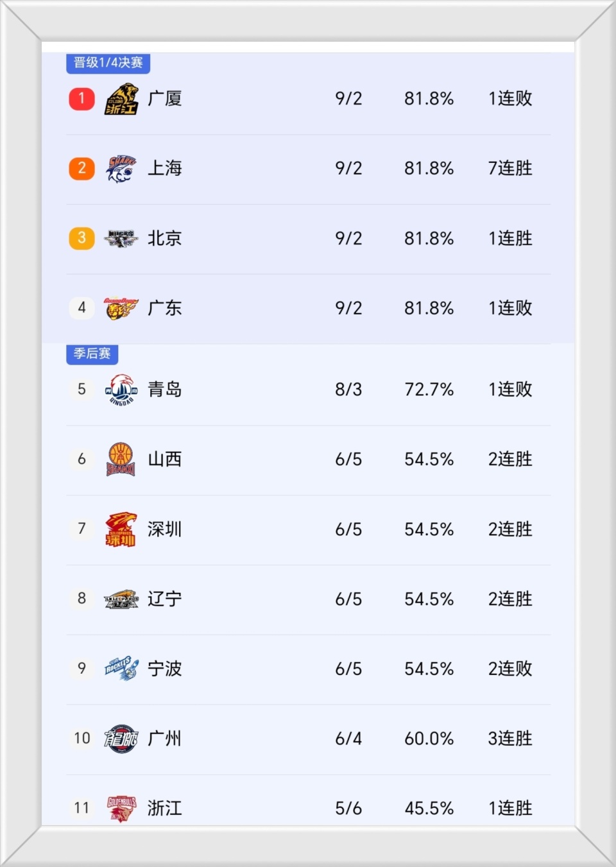The height and width of the screenshot is (867, 616).
Task: Select the yellow rank 3 badge
Action: tap(81, 239)
